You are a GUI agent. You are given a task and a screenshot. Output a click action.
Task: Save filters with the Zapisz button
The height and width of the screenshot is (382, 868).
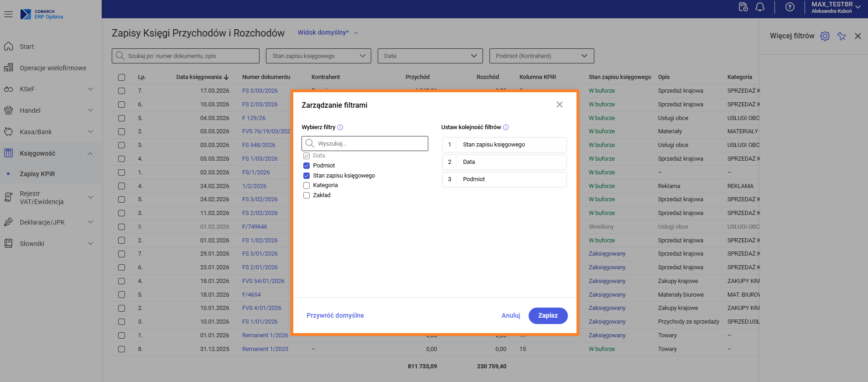click(x=548, y=315)
